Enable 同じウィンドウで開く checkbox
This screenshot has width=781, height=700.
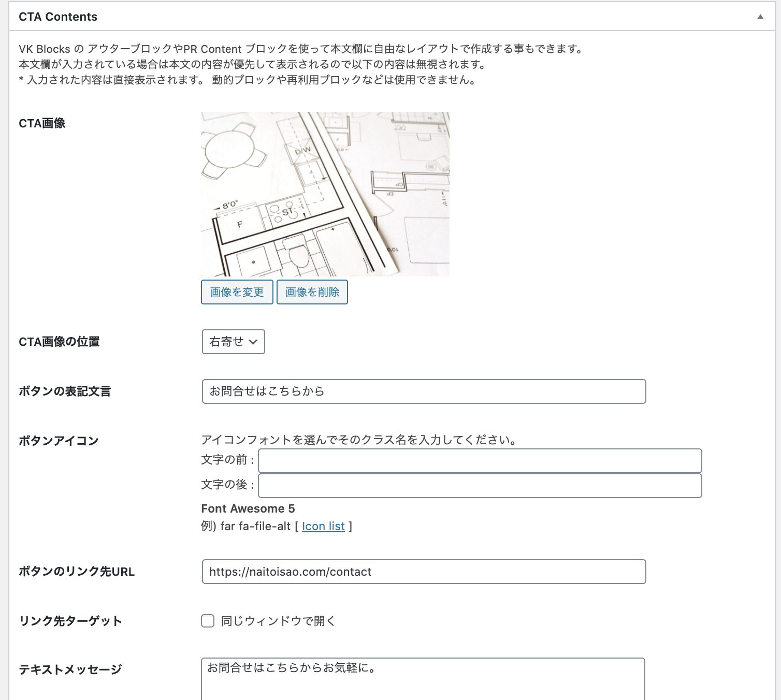pos(207,621)
